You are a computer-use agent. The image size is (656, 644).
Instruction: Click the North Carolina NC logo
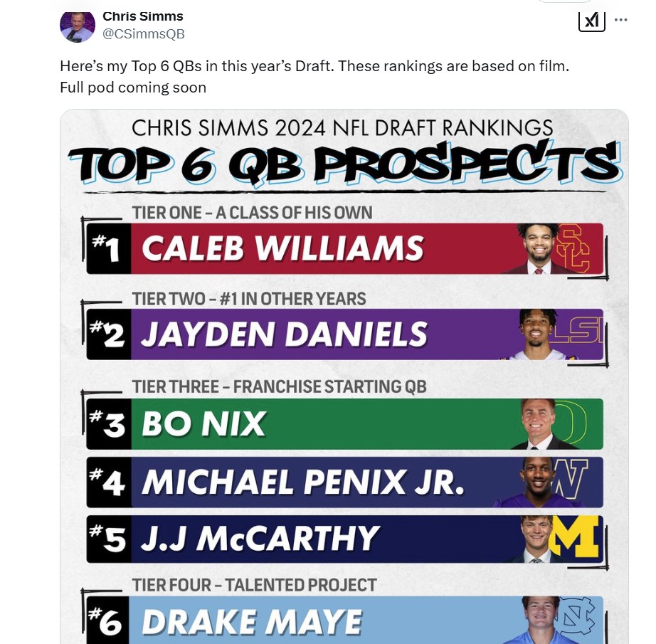coord(578,616)
